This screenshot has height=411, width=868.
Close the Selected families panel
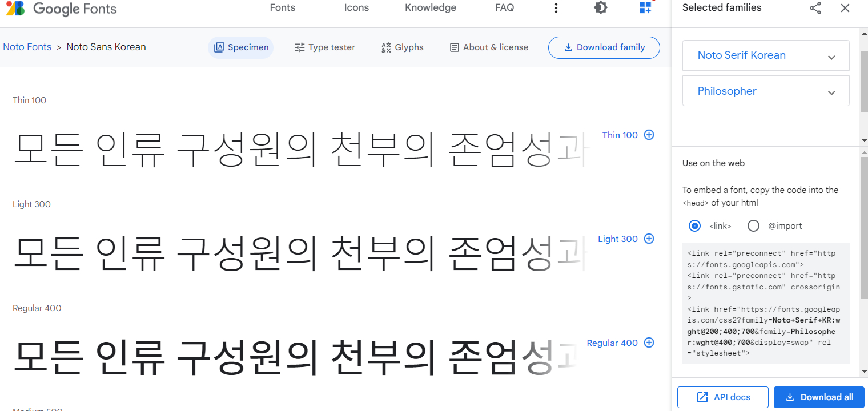pyautogui.click(x=845, y=8)
